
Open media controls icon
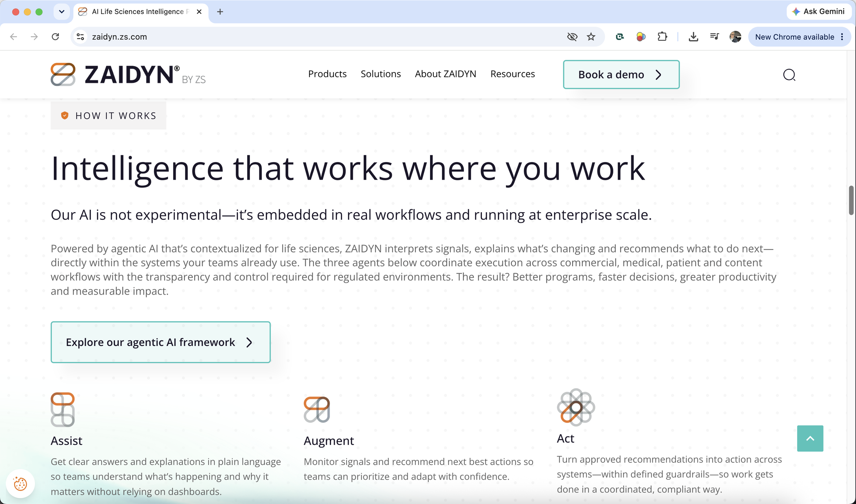click(714, 37)
